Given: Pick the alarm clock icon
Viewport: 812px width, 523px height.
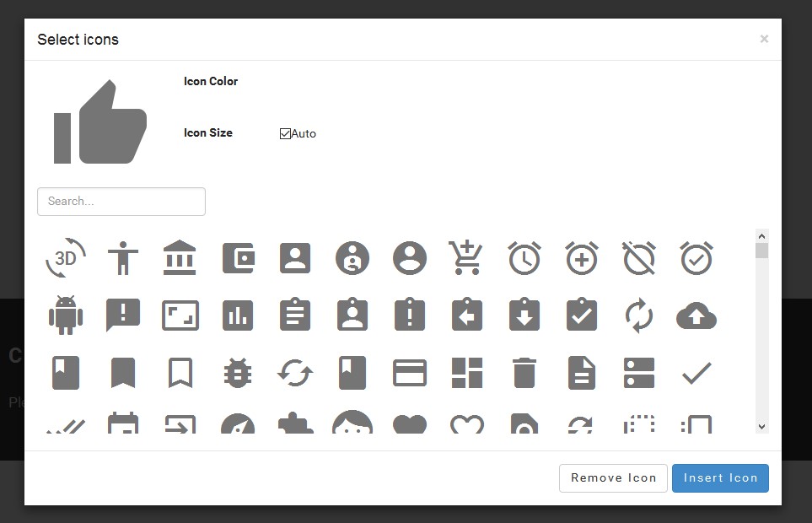Looking at the screenshot, I should [524, 258].
